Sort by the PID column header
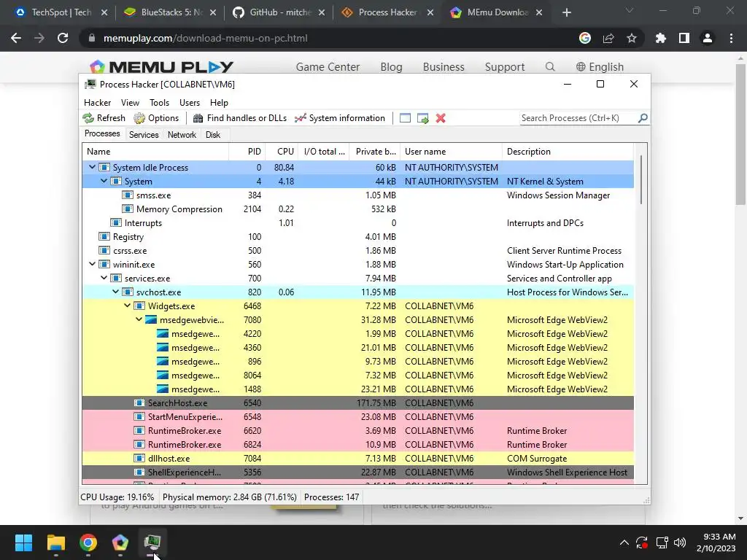The height and width of the screenshot is (560, 747). [247, 152]
